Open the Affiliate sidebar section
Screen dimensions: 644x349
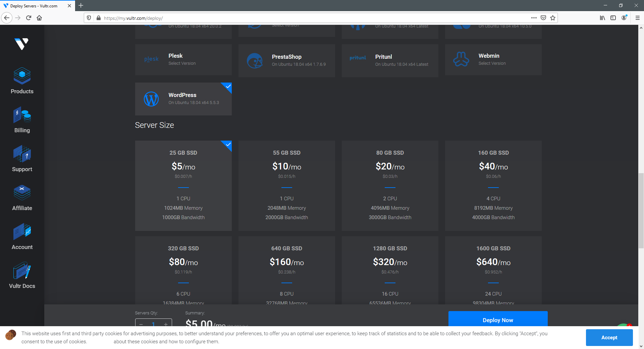[x=22, y=198]
